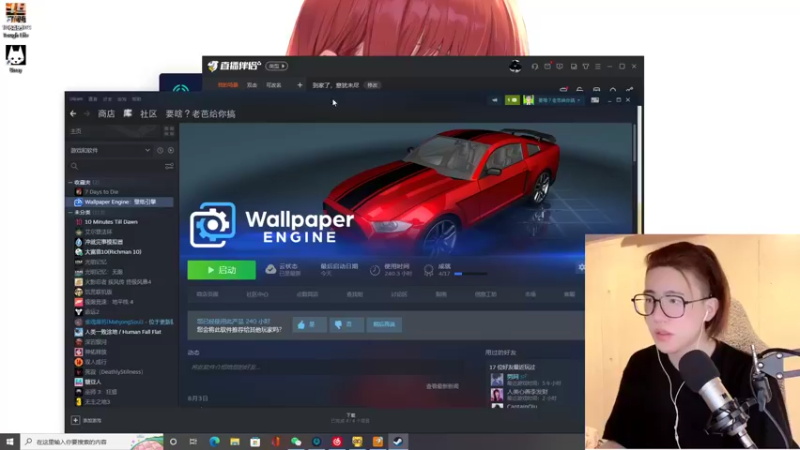Click the play time clock icon
The width and height of the screenshot is (800, 450).
(x=375, y=270)
